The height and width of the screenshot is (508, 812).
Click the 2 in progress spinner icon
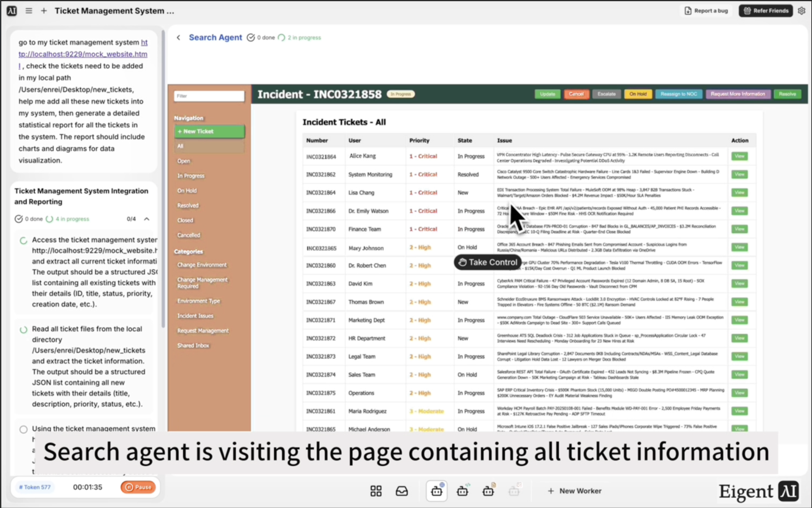281,38
